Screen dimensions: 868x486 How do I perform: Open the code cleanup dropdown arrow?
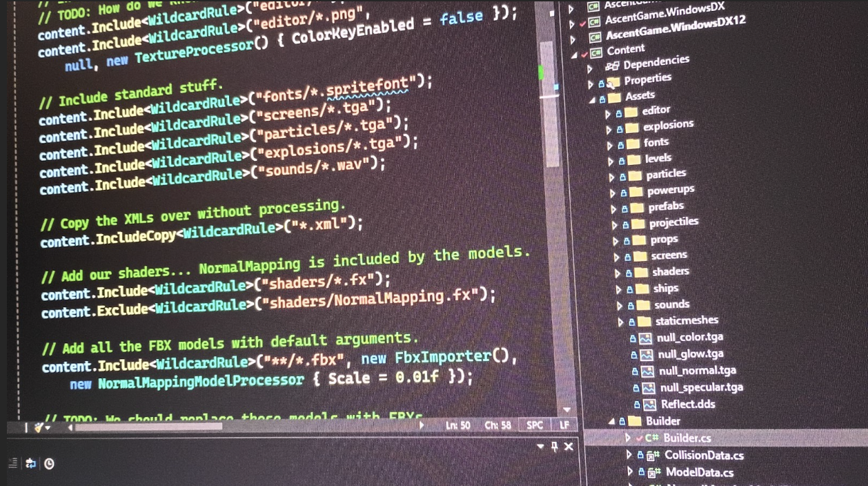point(48,428)
